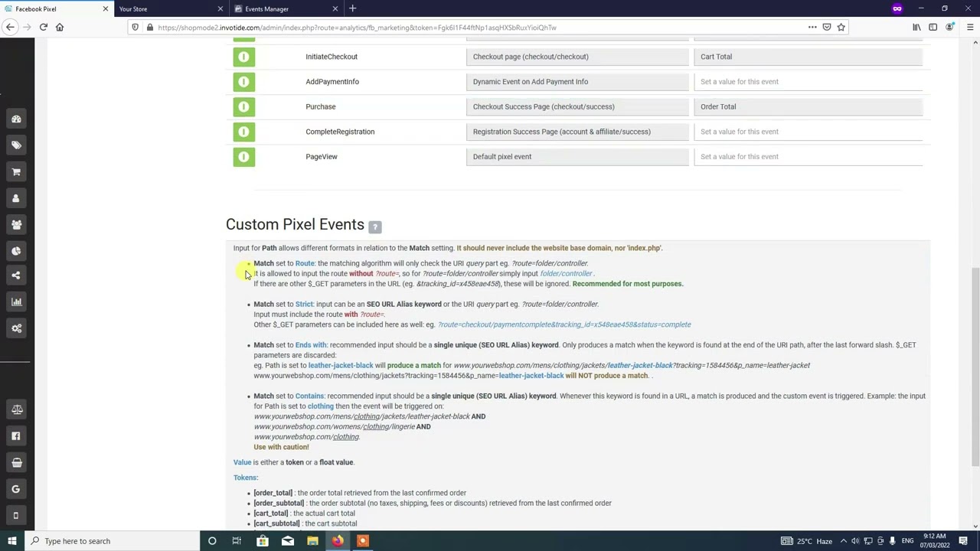Viewport: 980px width, 551px height.
Task: Go back to the previous page
Action: 10,28
